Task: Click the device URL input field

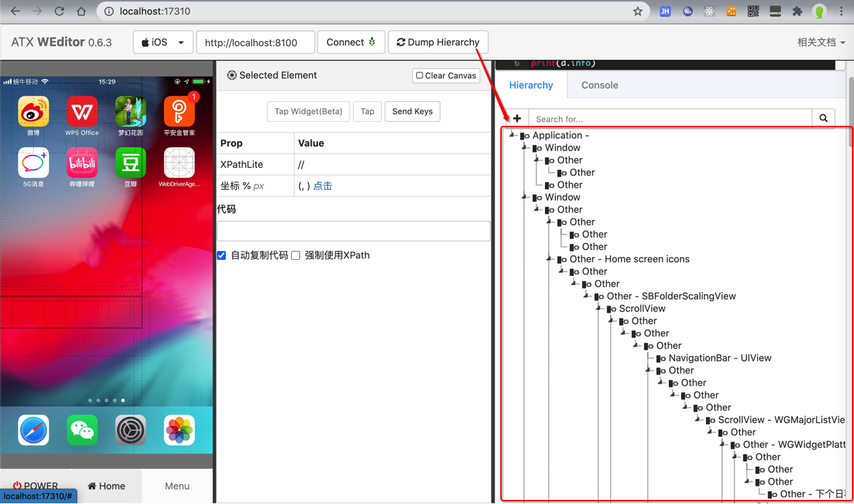Action: (255, 42)
